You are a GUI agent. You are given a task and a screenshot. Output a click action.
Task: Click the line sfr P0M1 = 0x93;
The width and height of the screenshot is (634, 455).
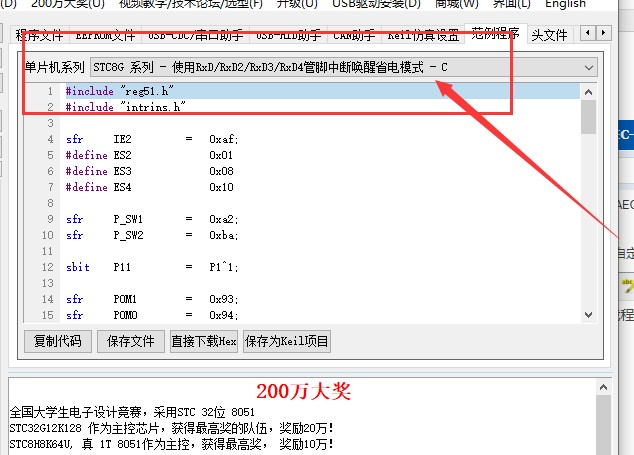click(152, 299)
